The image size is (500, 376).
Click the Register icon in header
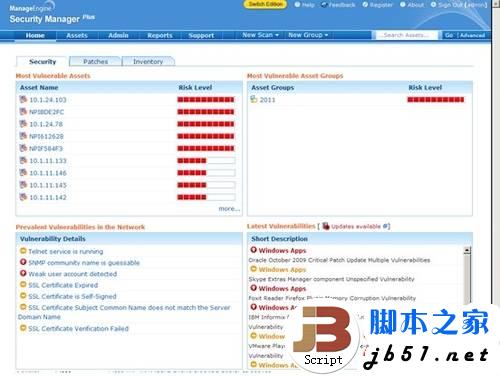pos(365,5)
